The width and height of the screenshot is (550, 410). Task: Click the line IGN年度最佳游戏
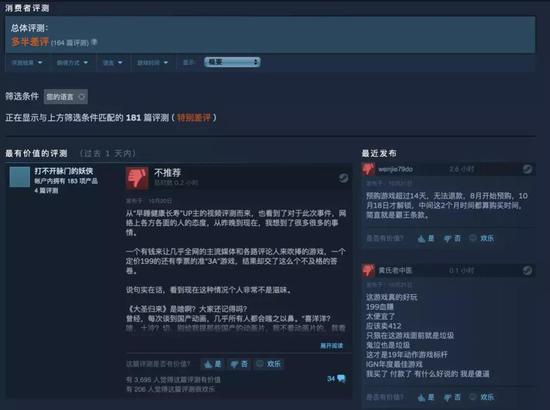[x=394, y=364]
